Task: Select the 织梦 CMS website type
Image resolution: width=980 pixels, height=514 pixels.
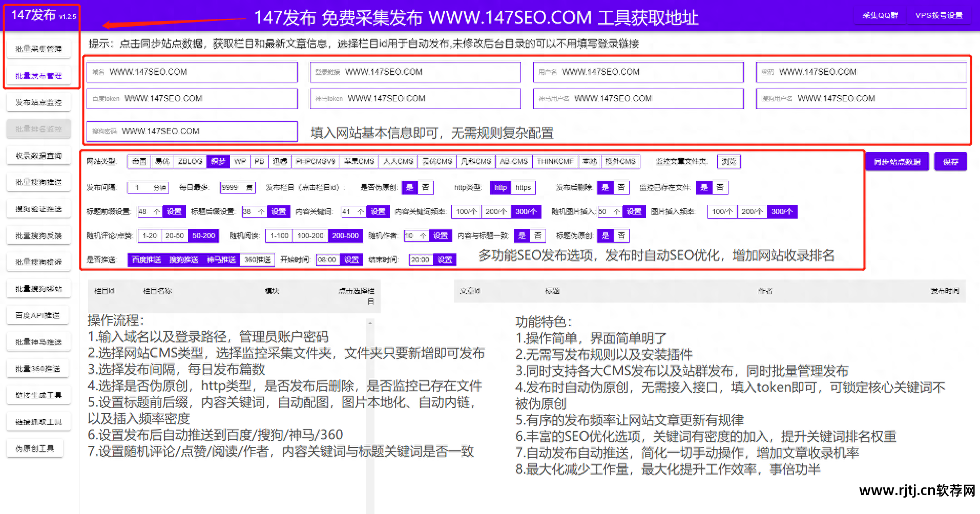Action: tap(218, 161)
